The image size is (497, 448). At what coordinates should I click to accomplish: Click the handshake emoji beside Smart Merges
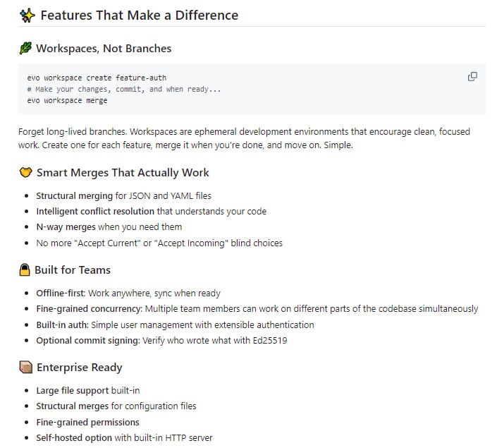(x=26, y=173)
